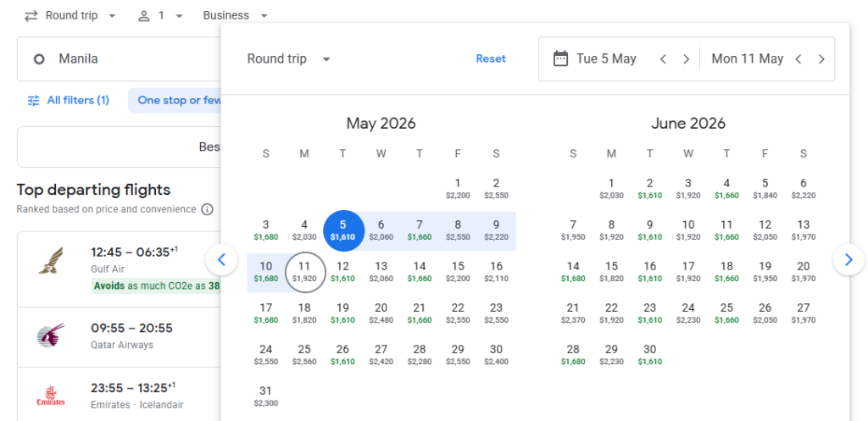Select June 5 priced $1,840
The image size is (868, 421).
coord(765,189)
